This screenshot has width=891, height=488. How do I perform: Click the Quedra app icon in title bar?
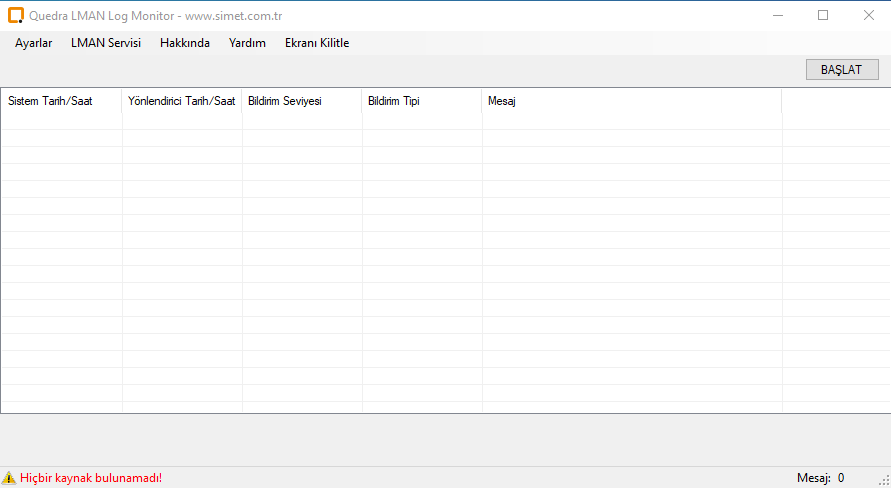(15, 15)
